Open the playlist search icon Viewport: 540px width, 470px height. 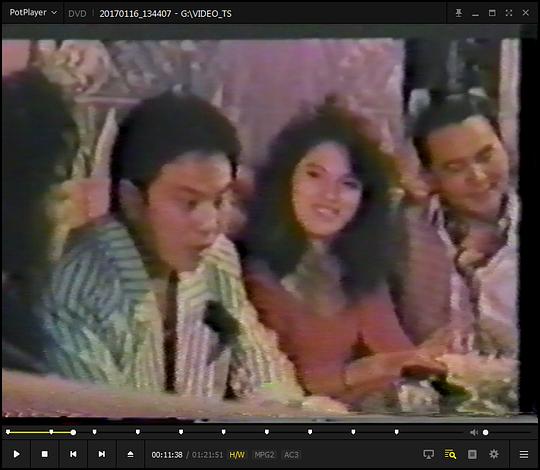pos(450,455)
